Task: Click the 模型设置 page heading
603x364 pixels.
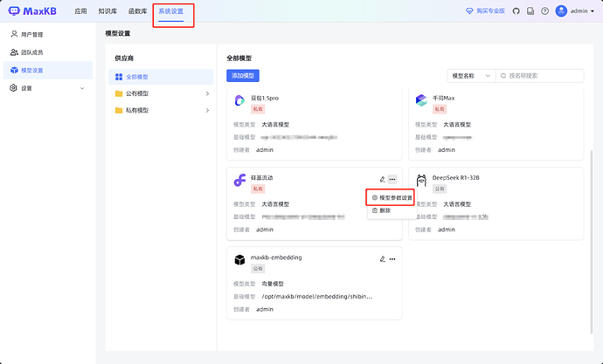Action: point(118,34)
